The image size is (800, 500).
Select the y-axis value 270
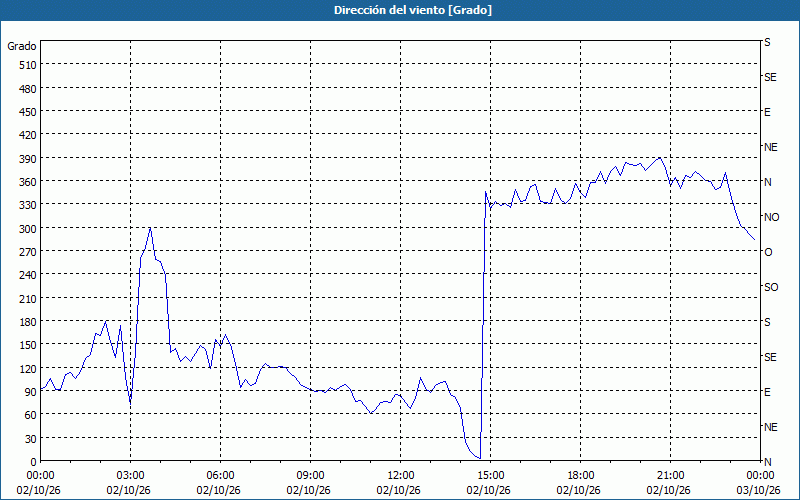click(x=29, y=252)
